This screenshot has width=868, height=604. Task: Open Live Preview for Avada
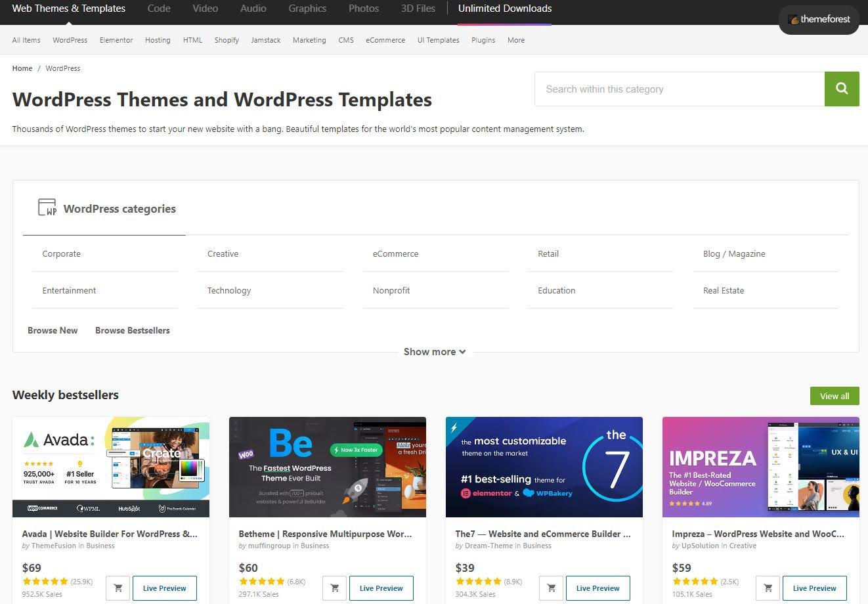click(164, 588)
